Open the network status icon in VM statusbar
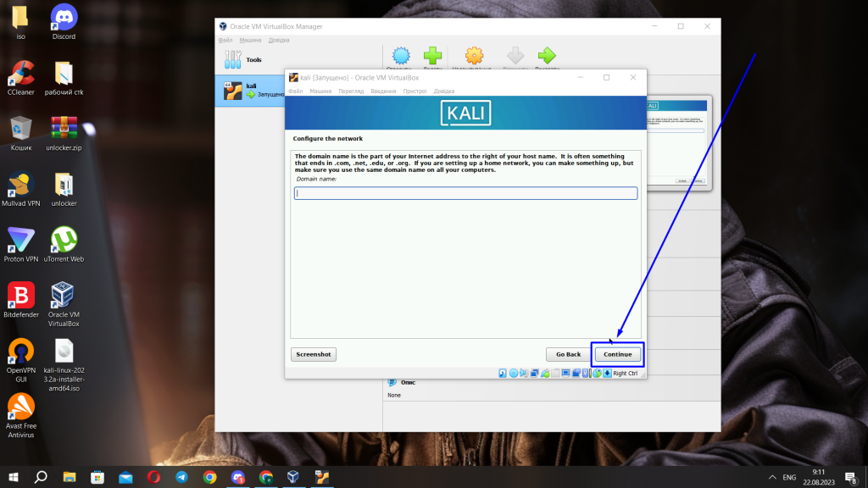Screen dimensions: 868x488 click(535, 373)
